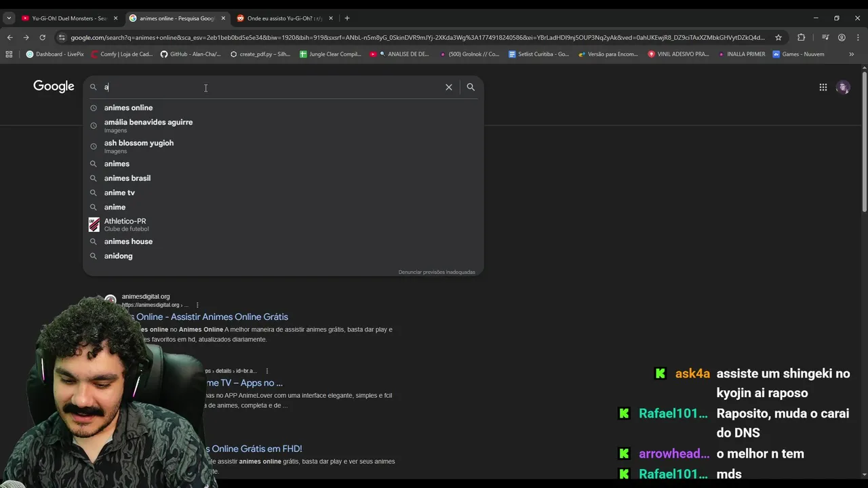The width and height of the screenshot is (868, 488).
Task: Click the blue search magnifier button
Action: [x=471, y=87]
